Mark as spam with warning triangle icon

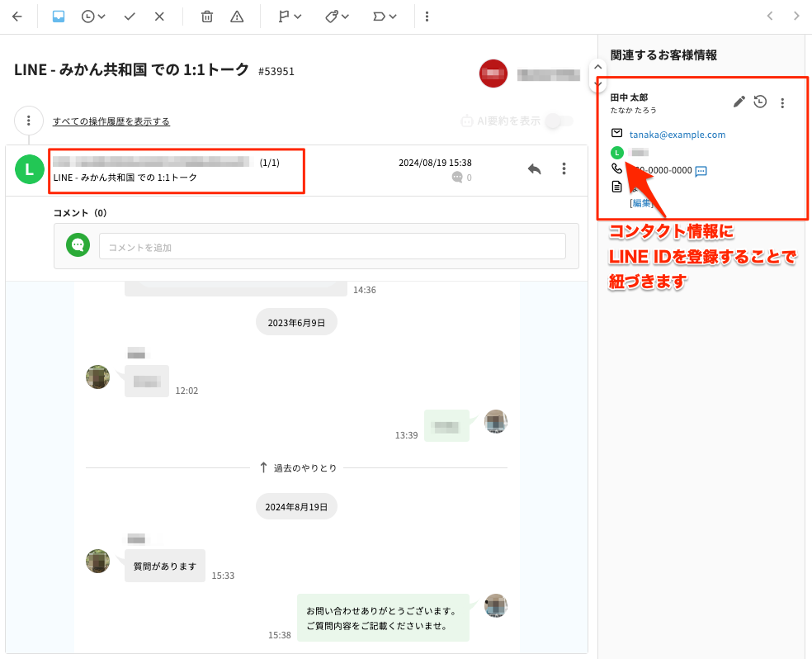237,17
